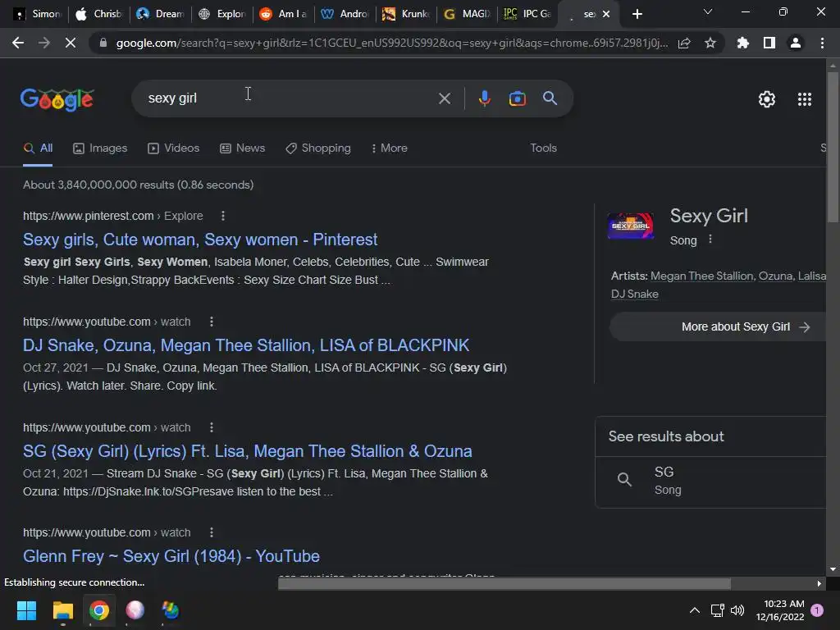This screenshot has height=630, width=840.
Task: Open the site info padlock icon
Action: coord(103,43)
